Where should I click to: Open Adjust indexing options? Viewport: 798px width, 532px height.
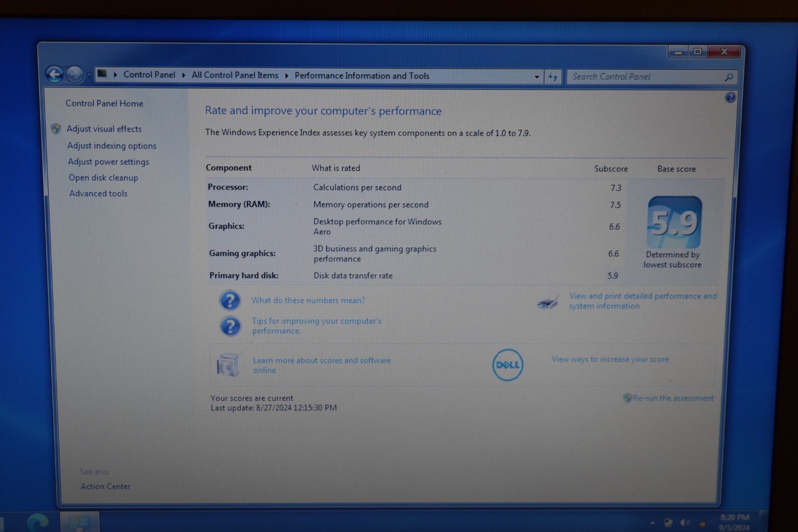point(112,146)
